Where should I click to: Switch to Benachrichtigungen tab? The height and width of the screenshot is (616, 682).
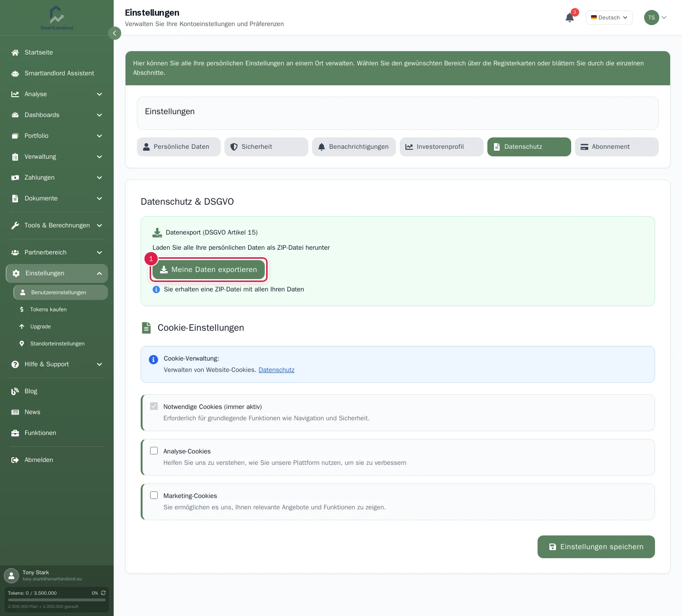354,147
